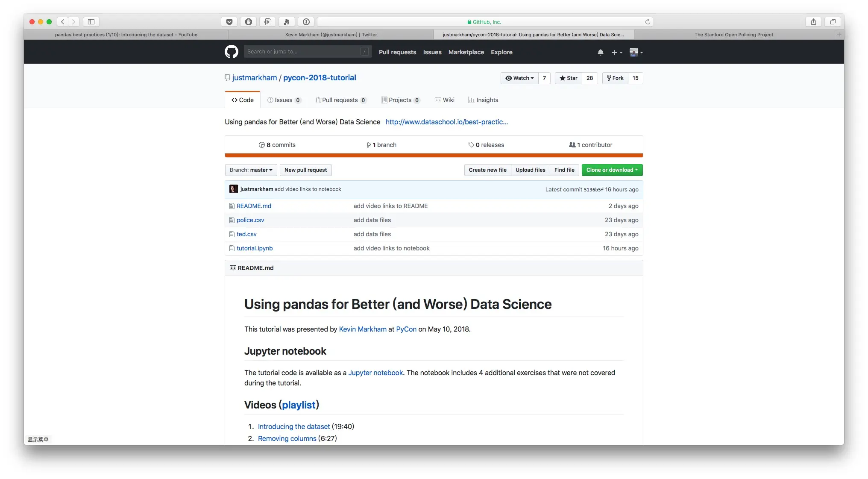Viewport: 868px width, 479px height.
Task: Switch to Kevin Markham Twitter tab
Action: click(331, 35)
